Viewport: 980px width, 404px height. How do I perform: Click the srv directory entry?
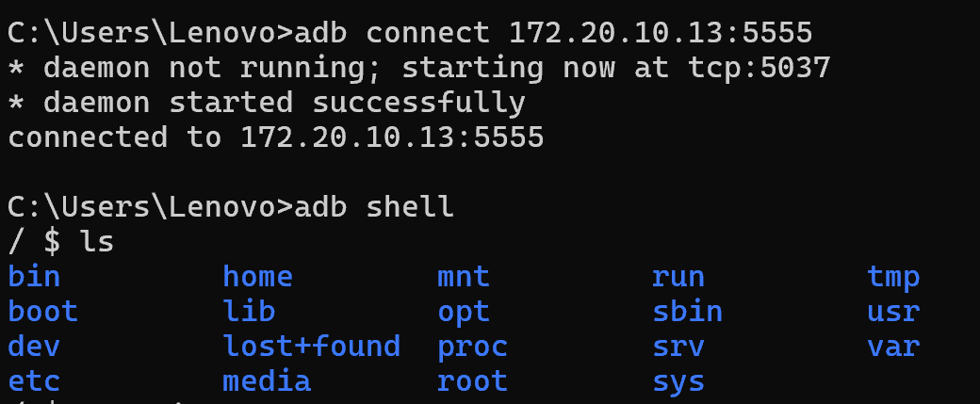click(678, 347)
